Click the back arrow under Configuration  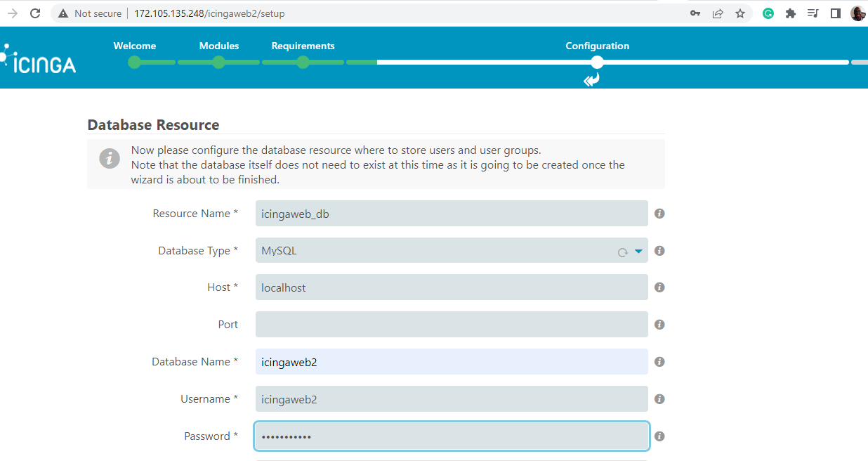pos(592,80)
